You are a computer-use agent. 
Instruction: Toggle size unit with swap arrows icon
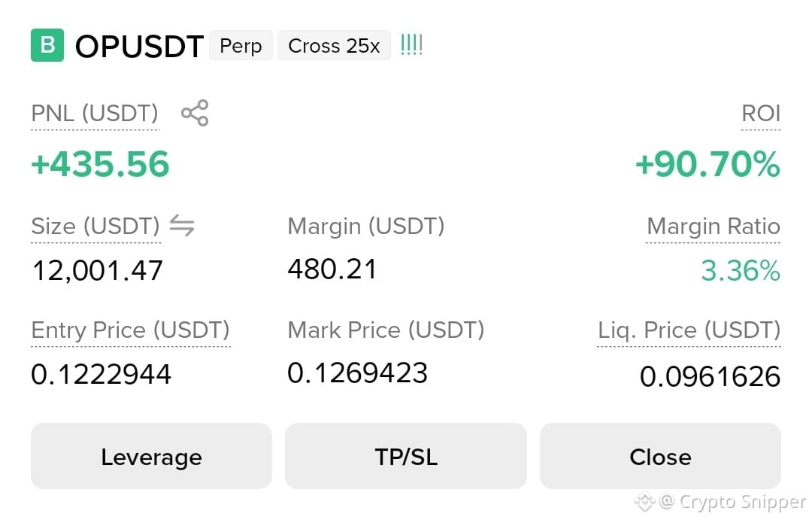tap(182, 226)
